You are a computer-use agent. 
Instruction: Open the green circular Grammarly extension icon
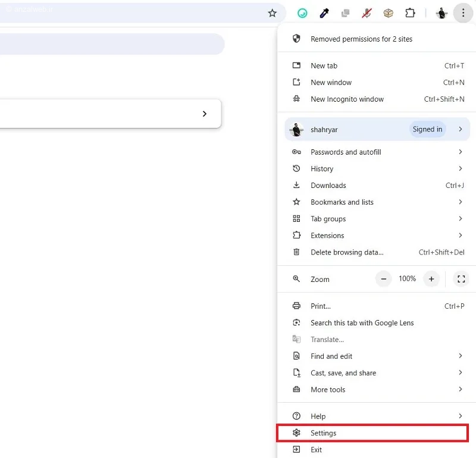(x=302, y=13)
